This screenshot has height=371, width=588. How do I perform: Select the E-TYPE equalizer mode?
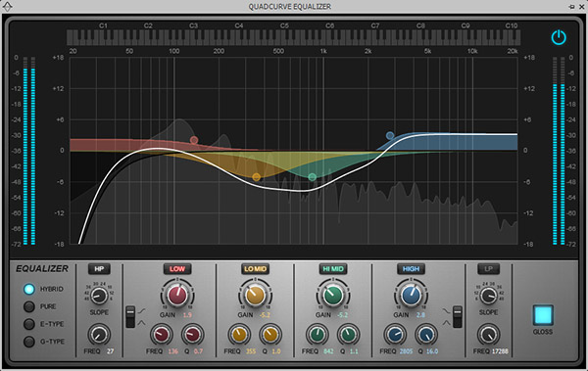click(29, 324)
